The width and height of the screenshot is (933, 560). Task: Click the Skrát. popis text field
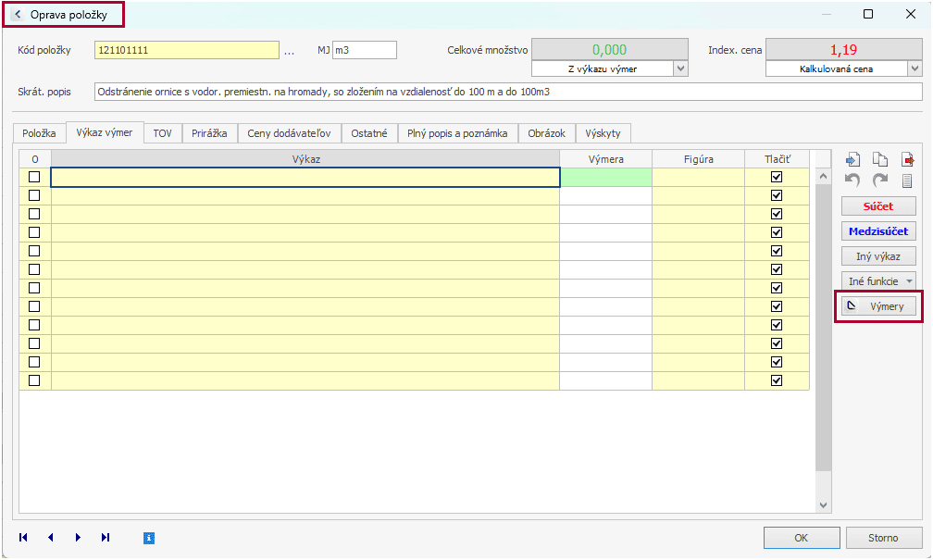(508, 92)
